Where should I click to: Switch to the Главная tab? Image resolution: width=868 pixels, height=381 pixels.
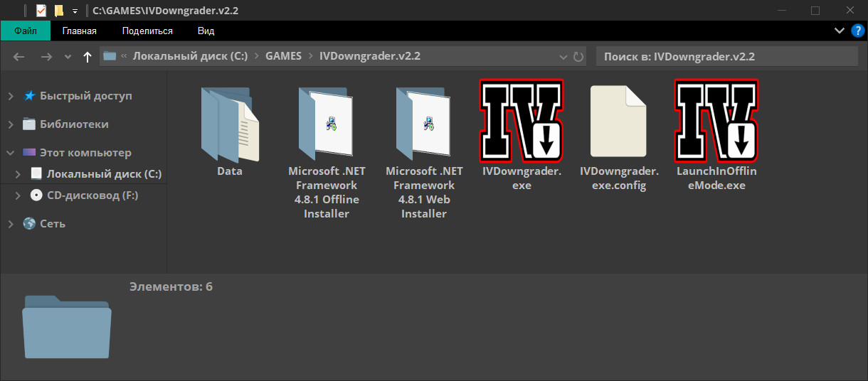click(80, 31)
